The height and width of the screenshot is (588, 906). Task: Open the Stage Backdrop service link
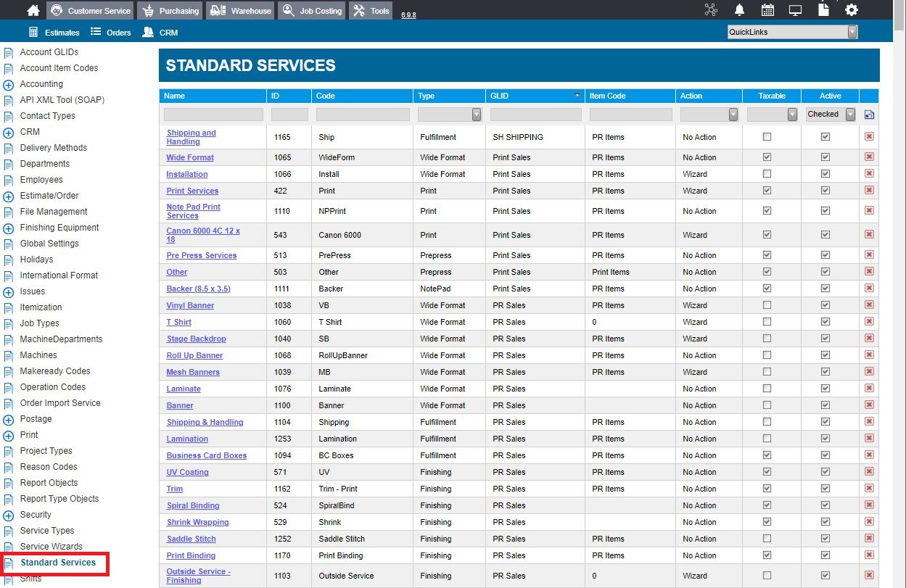pos(196,339)
